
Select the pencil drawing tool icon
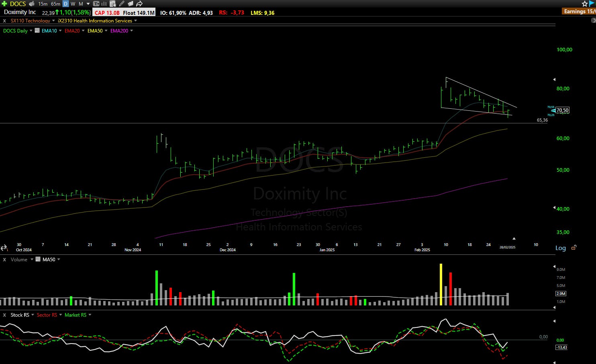[122, 4]
